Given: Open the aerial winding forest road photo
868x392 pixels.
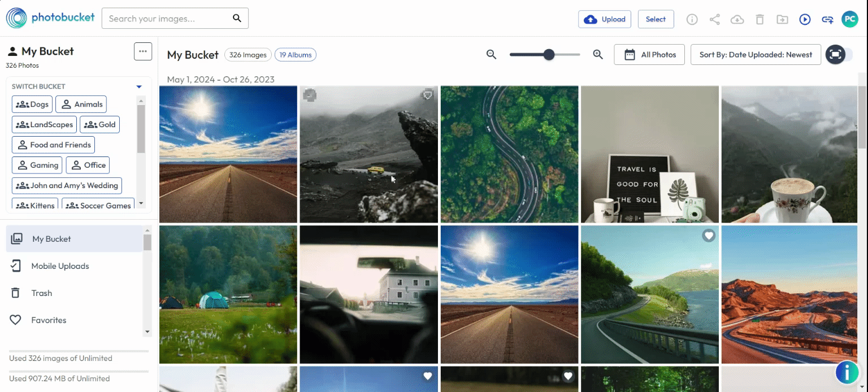Looking at the screenshot, I should (x=510, y=154).
